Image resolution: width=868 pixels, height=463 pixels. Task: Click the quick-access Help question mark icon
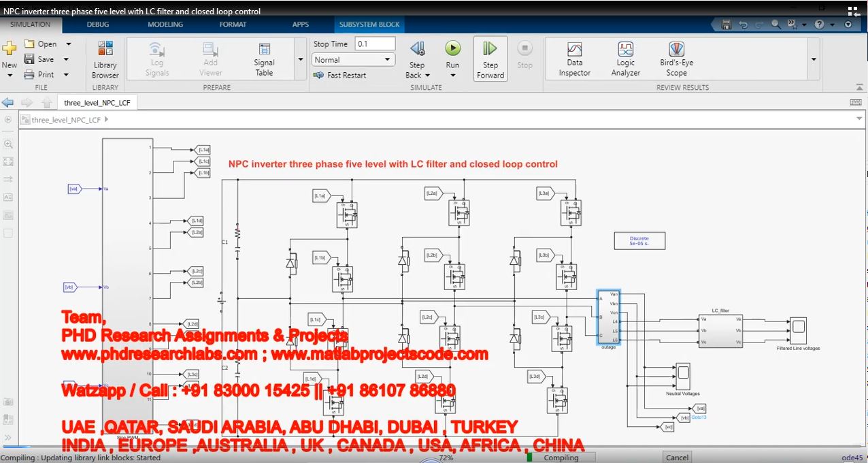[819, 25]
